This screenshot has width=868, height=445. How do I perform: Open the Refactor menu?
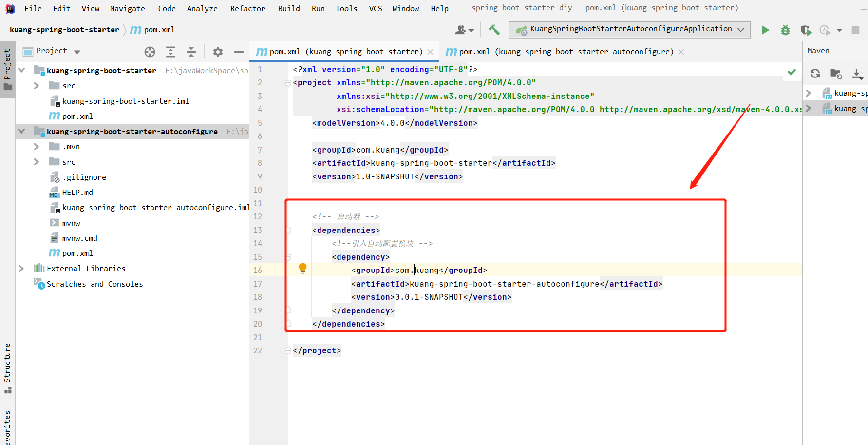coord(247,8)
